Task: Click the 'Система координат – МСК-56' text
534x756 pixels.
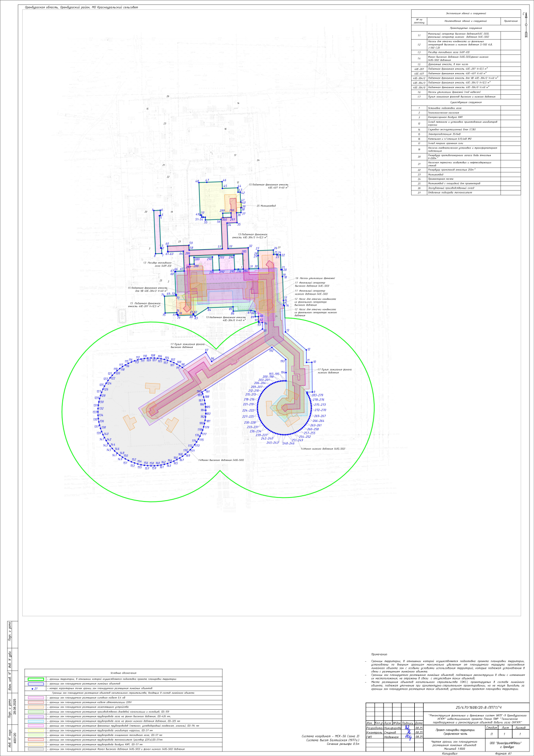Action: click(330, 736)
